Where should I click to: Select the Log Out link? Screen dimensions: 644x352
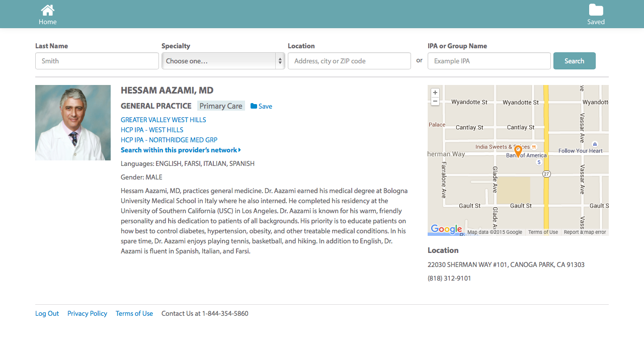point(47,313)
